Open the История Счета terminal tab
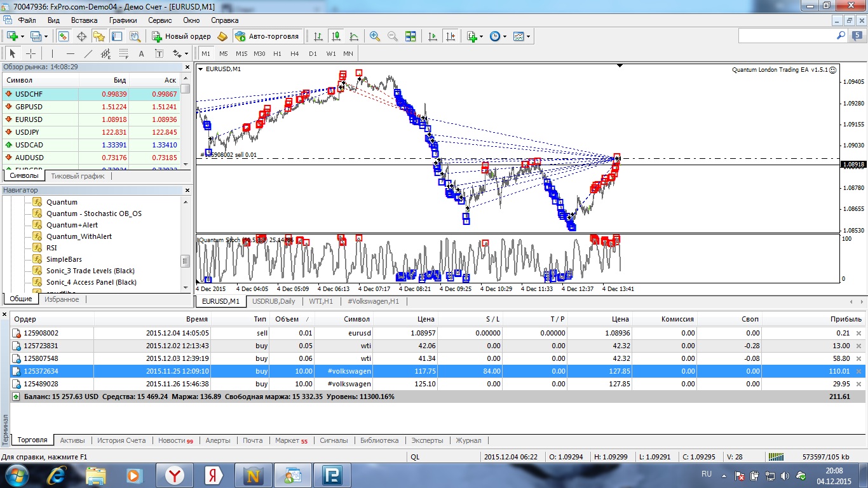The image size is (868, 488). [121, 440]
